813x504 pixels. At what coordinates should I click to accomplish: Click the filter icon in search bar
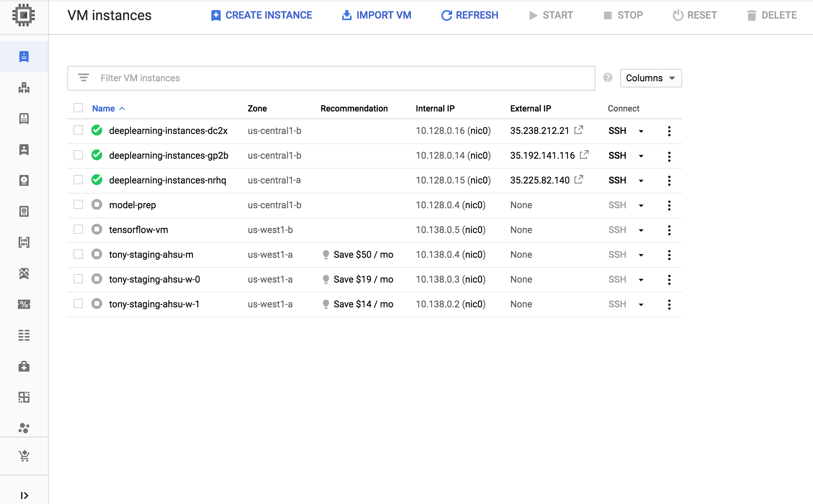click(84, 77)
